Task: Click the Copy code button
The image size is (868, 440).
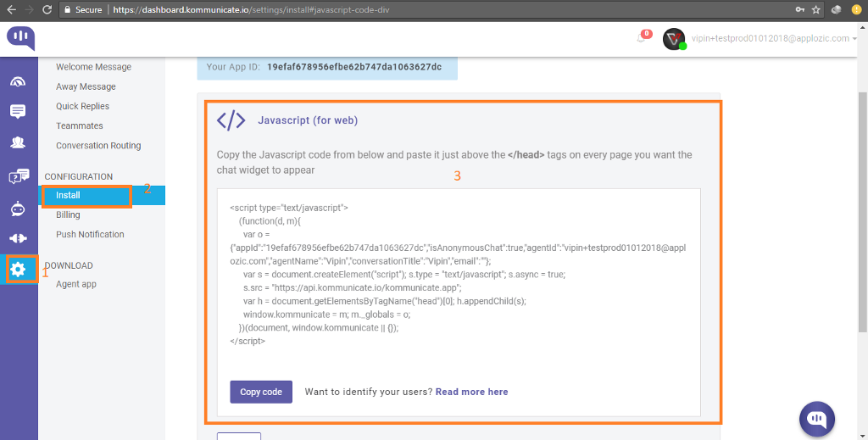Action: click(x=261, y=392)
